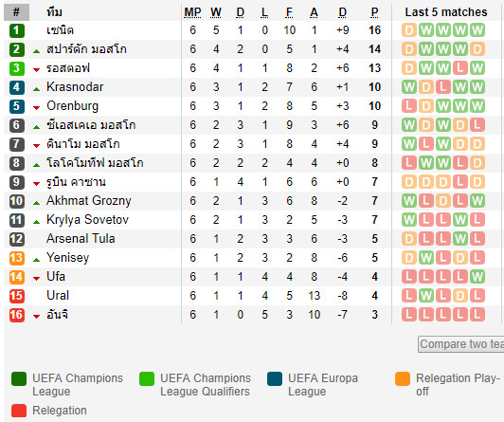504x422 pixels.
Task: Click the orange rank 13 badge for Yenisey
Action: point(17,258)
